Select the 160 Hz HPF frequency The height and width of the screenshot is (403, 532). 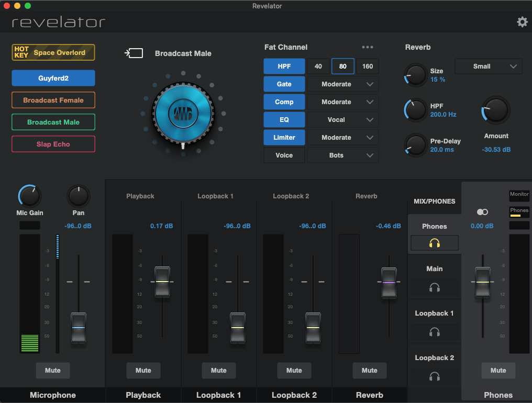click(368, 66)
